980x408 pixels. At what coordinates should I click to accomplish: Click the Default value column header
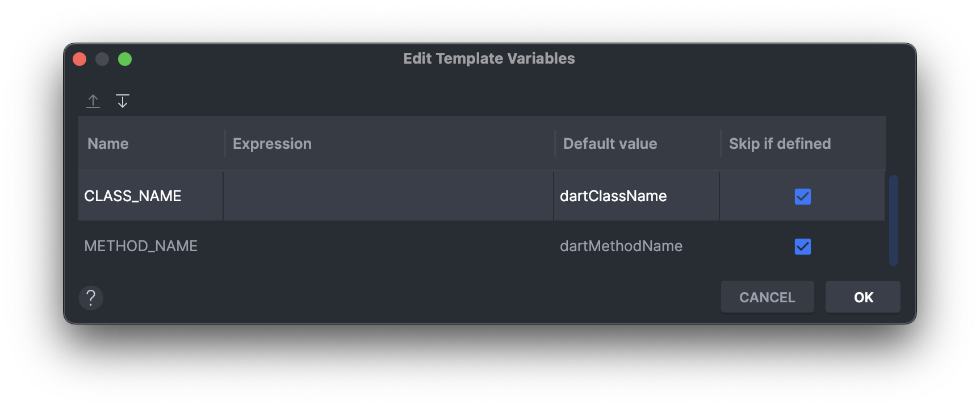point(638,143)
